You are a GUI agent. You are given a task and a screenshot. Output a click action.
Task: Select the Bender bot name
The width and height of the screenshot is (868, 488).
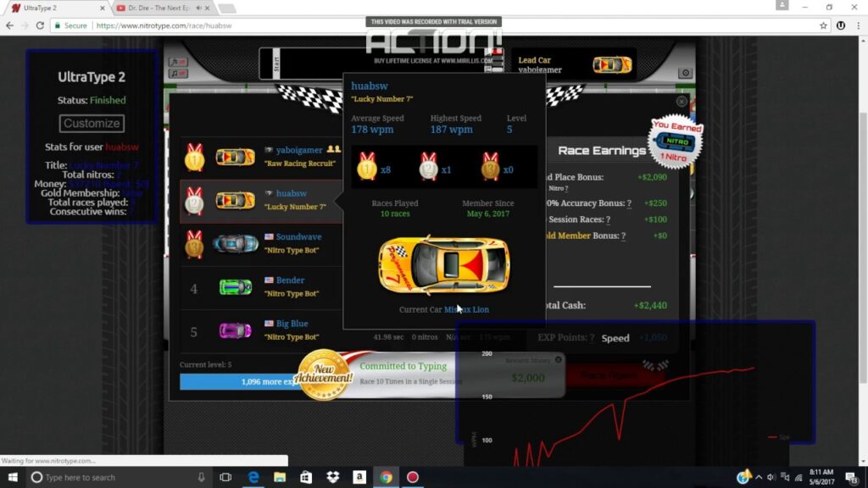290,280
